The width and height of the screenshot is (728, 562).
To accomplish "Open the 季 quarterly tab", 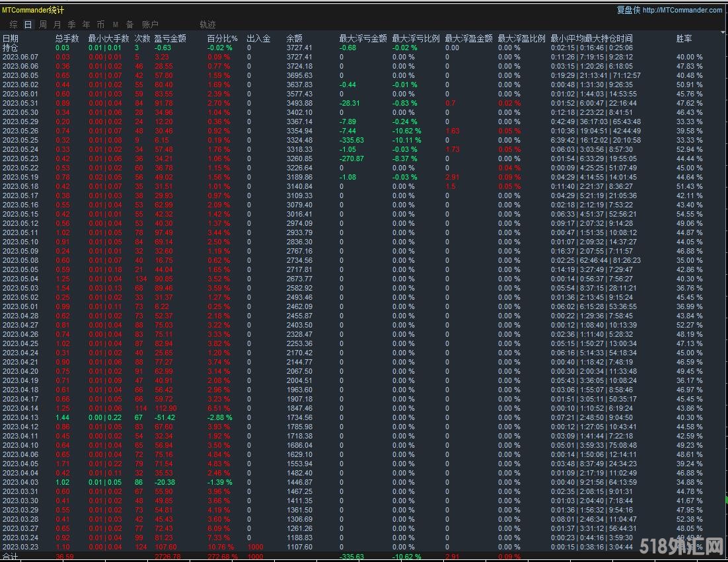I will (x=71, y=24).
